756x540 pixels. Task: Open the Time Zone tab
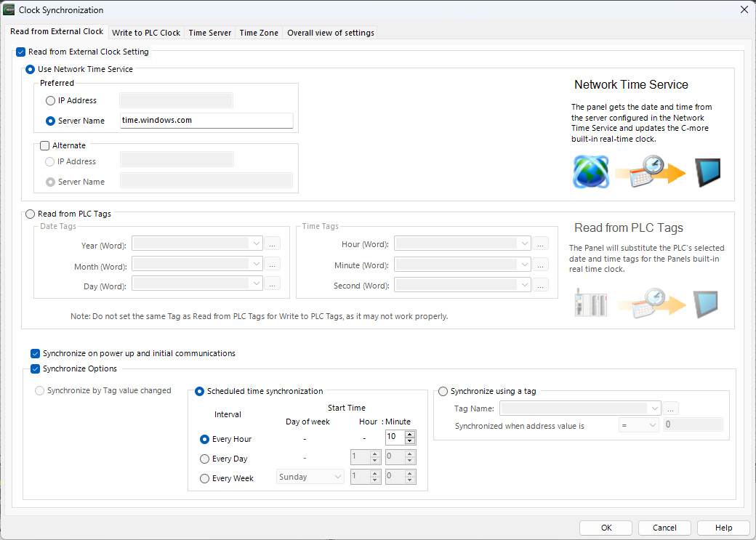click(259, 33)
